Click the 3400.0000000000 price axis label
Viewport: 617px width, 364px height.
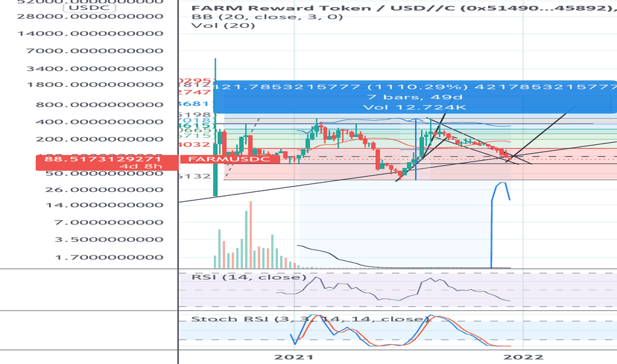95,68
